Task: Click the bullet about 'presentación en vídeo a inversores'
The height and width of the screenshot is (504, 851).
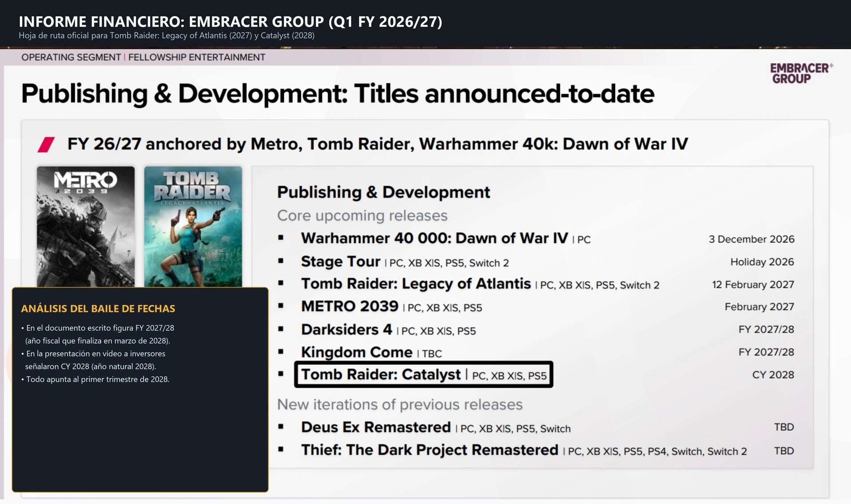Action: point(93,360)
